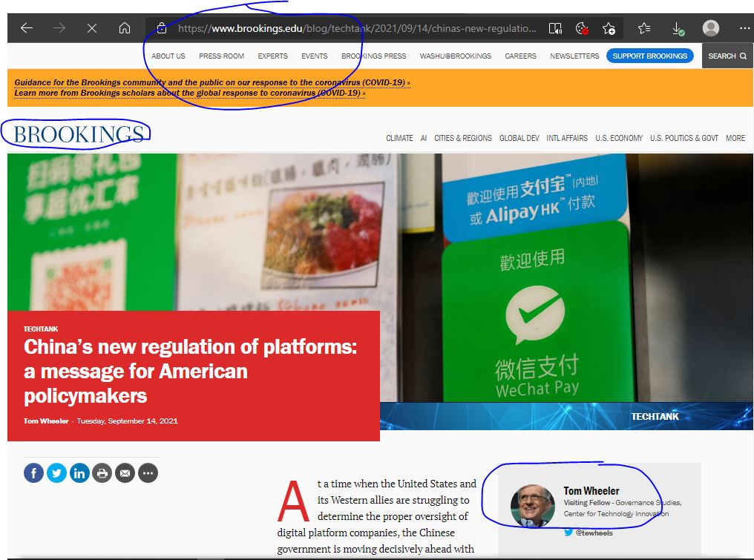Share article on Facebook
Image resolution: width=754 pixels, height=560 pixels.
click(33, 473)
